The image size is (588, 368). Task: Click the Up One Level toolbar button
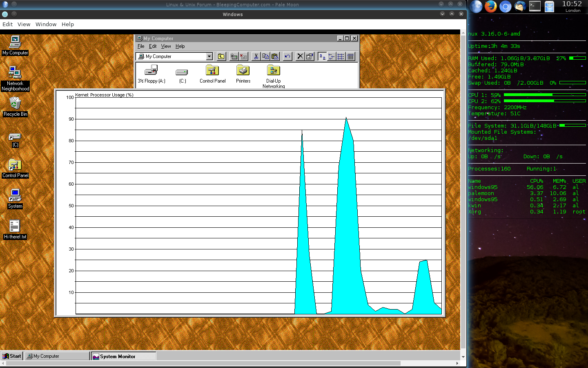click(x=221, y=56)
